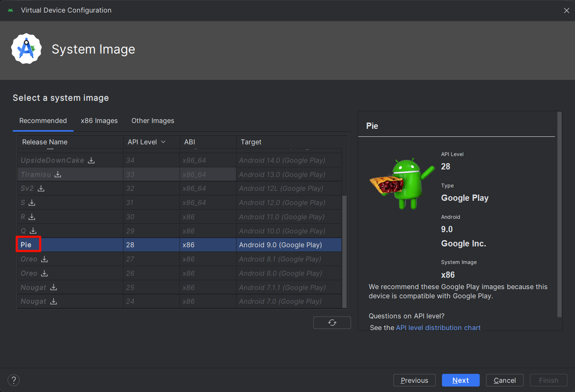This screenshot has width=575, height=392.
Task: Open the help question mark icon
Action: pyautogui.click(x=14, y=380)
